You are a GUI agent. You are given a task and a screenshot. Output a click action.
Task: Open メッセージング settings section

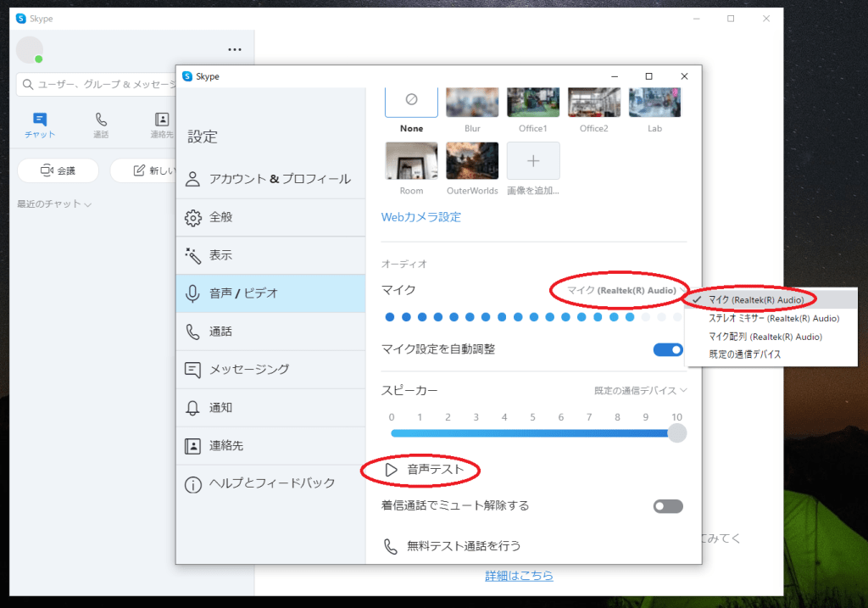[x=270, y=370]
